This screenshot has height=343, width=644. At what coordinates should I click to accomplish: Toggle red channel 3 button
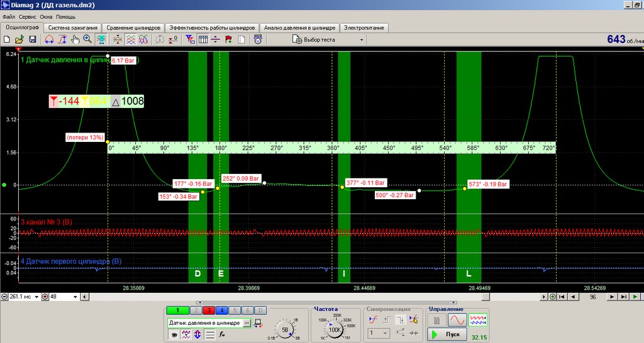point(209,310)
